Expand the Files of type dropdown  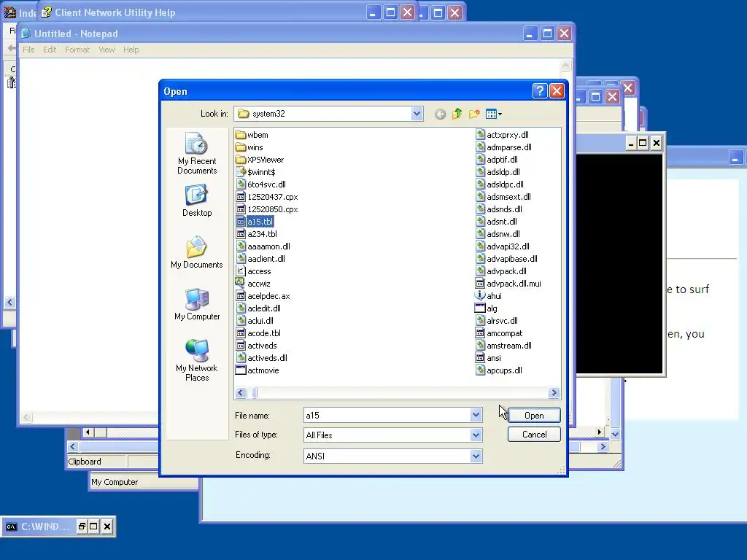click(x=476, y=435)
